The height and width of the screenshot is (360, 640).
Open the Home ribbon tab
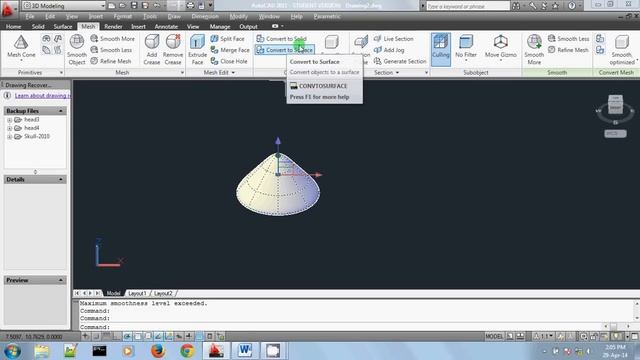coord(13,27)
